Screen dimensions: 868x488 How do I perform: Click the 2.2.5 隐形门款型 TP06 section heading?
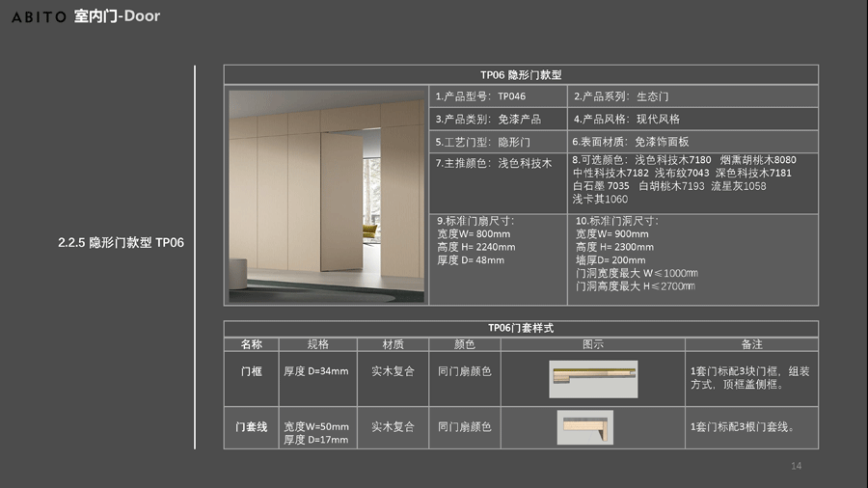(121, 243)
